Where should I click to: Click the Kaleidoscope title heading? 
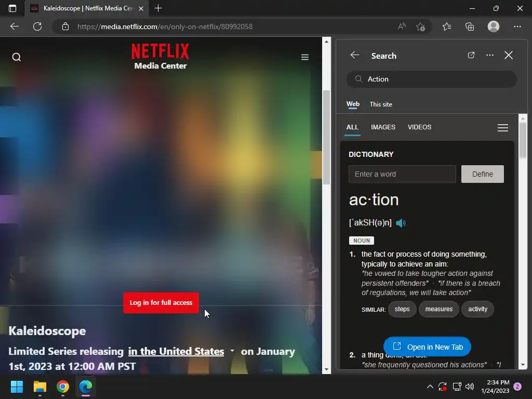point(47,331)
